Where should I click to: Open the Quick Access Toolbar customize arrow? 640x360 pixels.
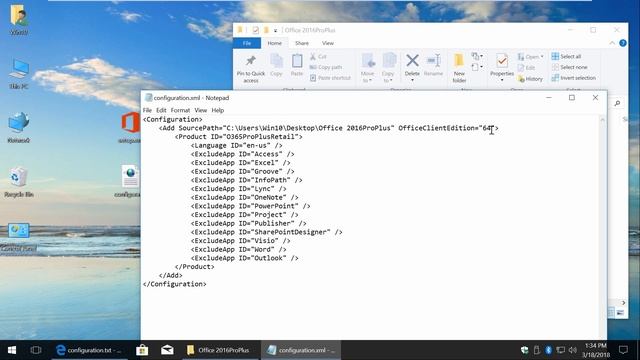click(x=276, y=31)
